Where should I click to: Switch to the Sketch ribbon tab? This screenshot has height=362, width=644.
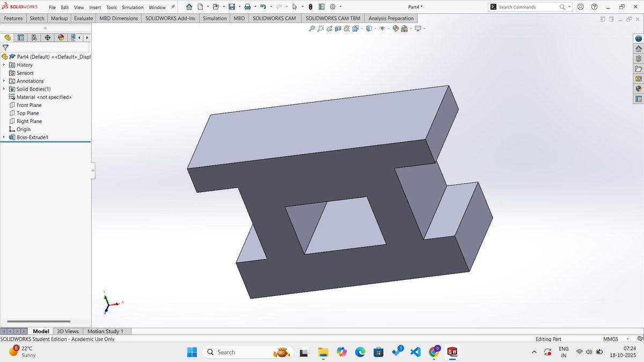(37, 18)
